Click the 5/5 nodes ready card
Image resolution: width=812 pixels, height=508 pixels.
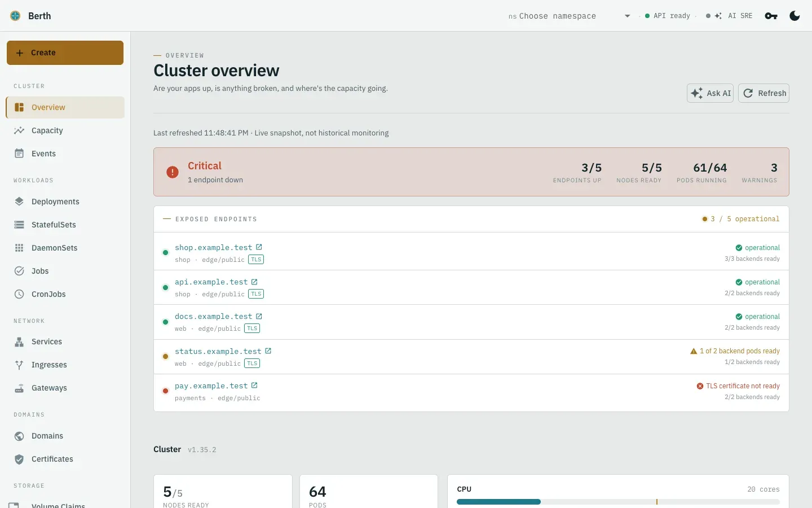click(223, 492)
